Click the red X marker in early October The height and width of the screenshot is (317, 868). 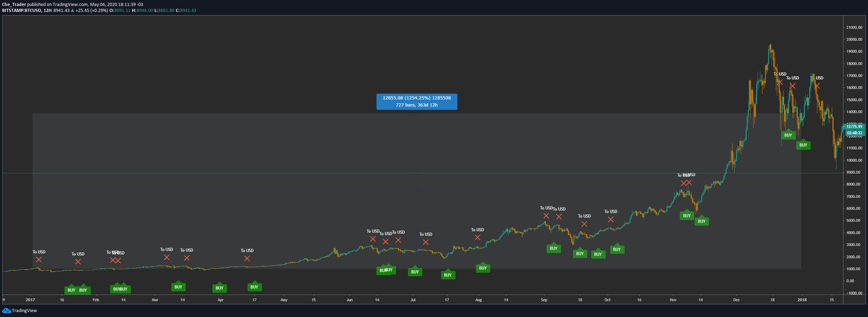611,219
